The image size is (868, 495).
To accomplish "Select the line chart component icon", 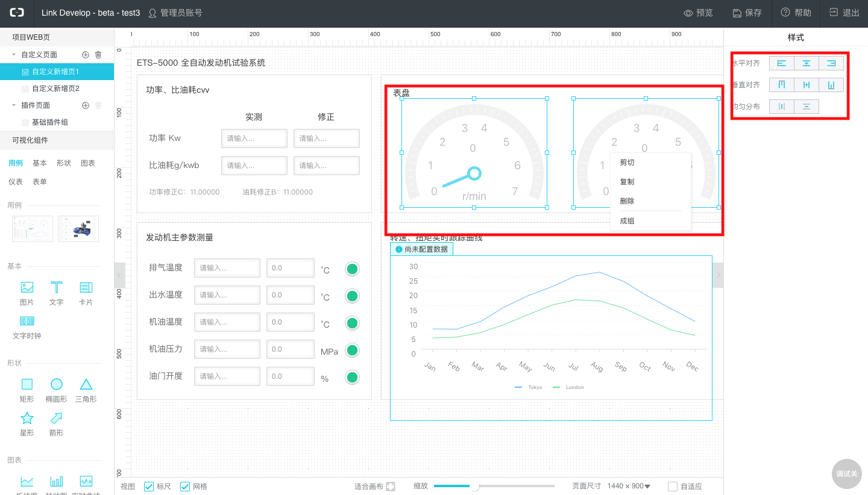I will pos(27,481).
